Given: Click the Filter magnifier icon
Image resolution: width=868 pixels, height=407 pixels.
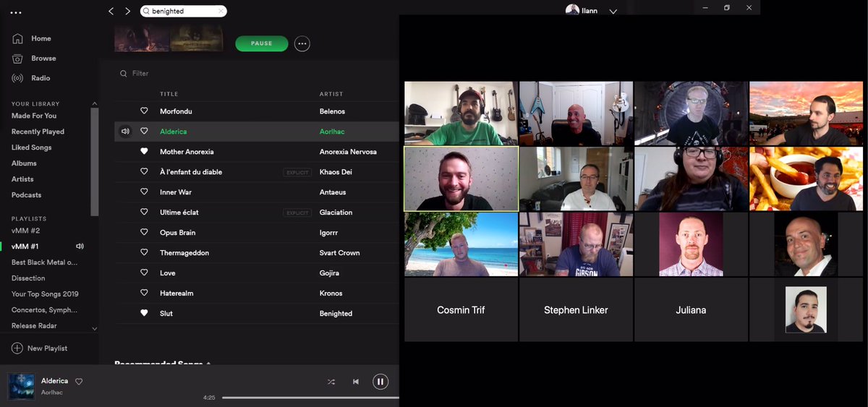Looking at the screenshot, I should [124, 73].
